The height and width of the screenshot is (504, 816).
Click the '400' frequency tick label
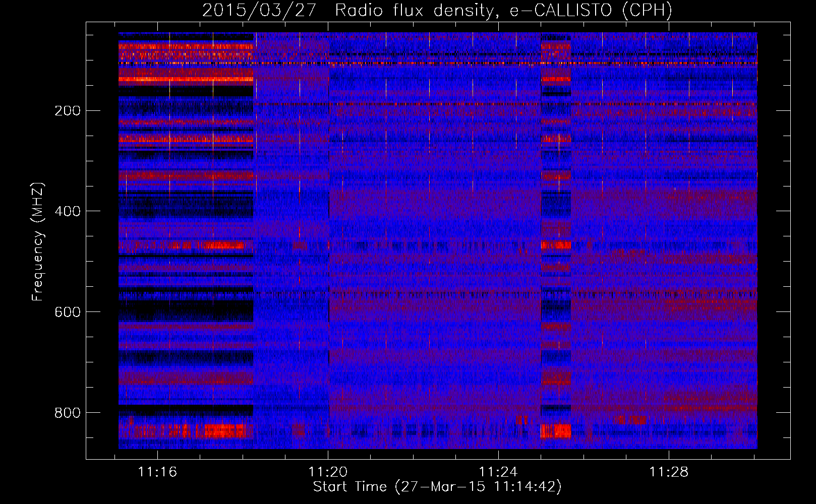pyautogui.click(x=68, y=211)
